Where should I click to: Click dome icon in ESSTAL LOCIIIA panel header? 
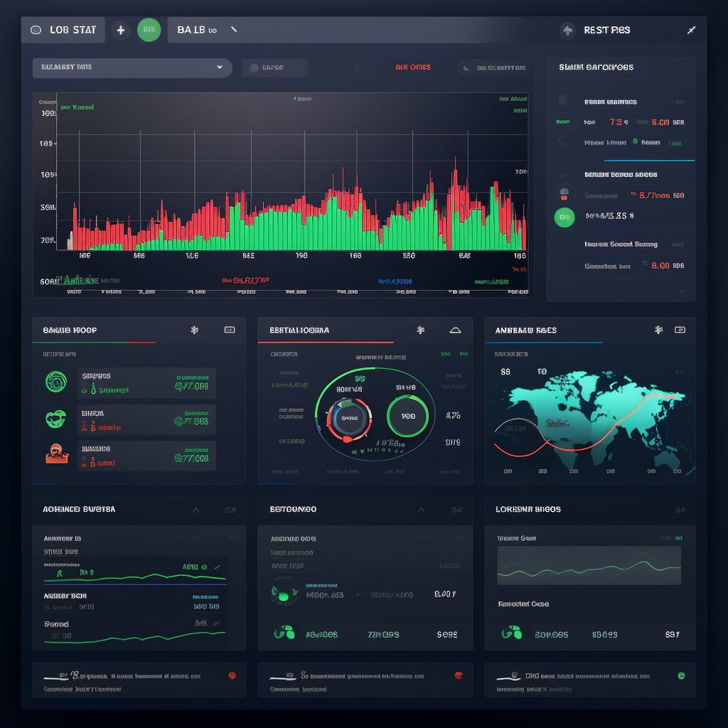pos(456,330)
